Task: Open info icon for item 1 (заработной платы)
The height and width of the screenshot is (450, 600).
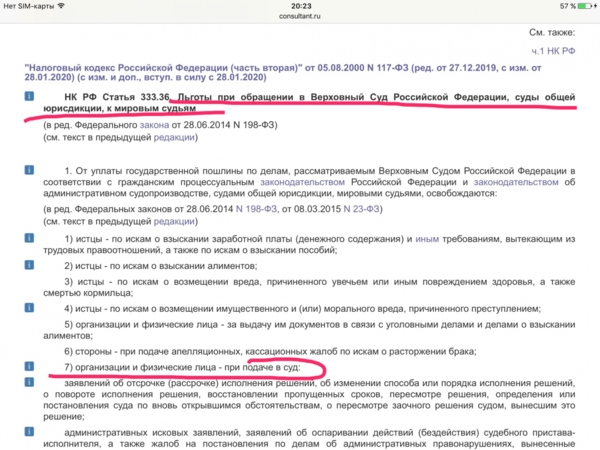Action: [28, 239]
